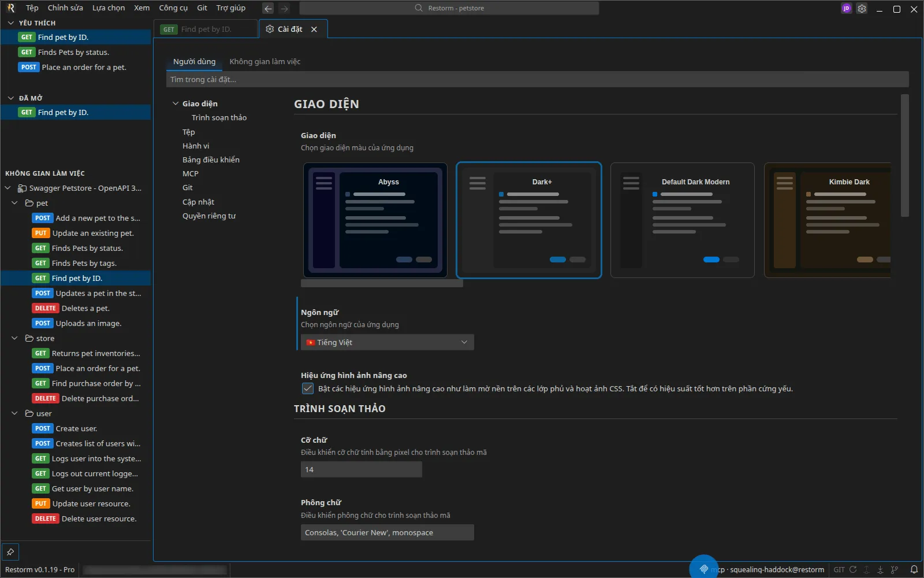Open settings gear in title bar
Screen dimensions: 924x578
click(x=862, y=8)
